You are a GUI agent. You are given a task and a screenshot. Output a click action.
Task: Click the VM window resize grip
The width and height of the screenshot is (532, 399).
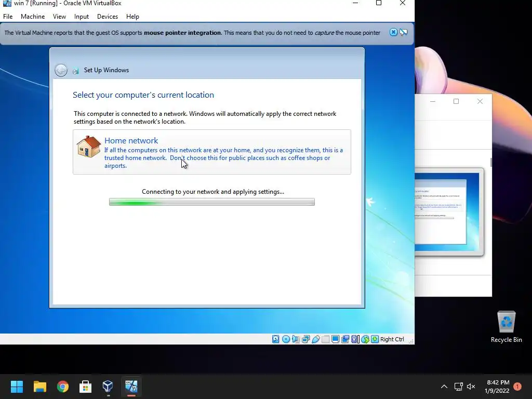click(x=411, y=341)
